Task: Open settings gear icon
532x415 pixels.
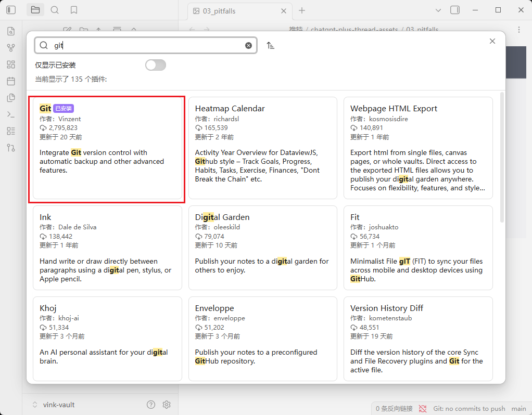Action: pyautogui.click(x=167, y=405)
